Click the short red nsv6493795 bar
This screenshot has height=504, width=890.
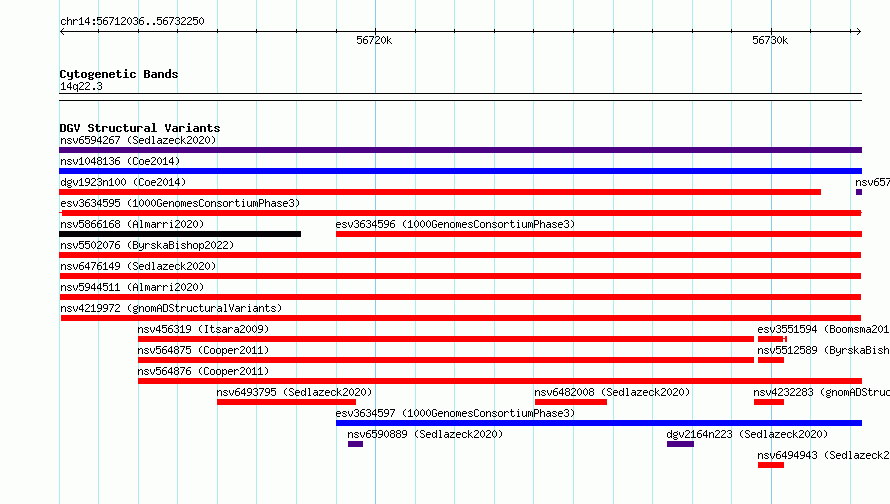(x=286, y=402)
